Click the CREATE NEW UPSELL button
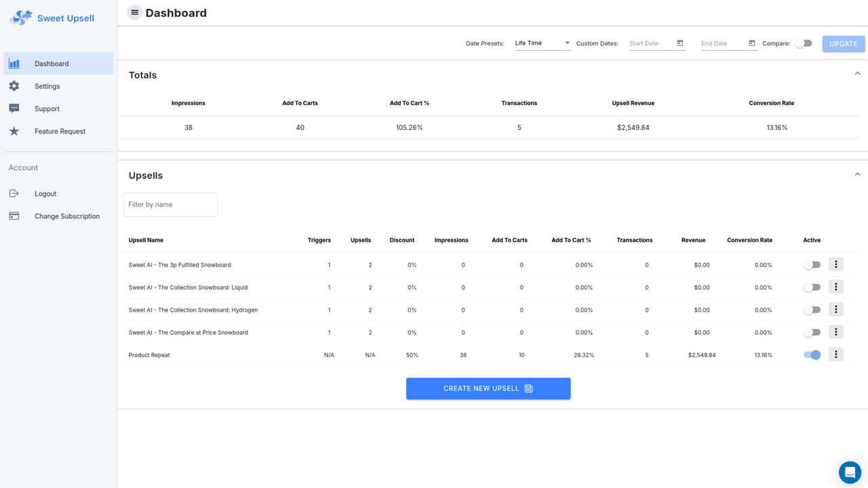868x488 pixels. pyautogui.click(x=488, y=388)
